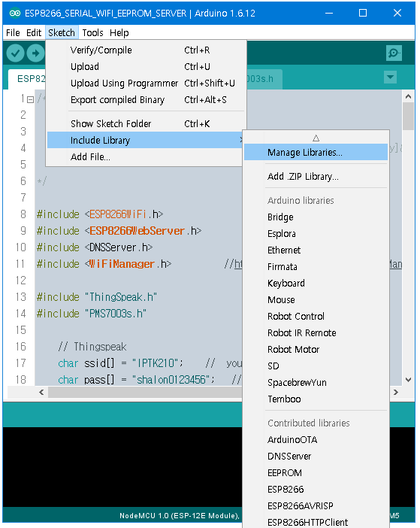Choose Add .ZIP Library...

pos(316,176)
